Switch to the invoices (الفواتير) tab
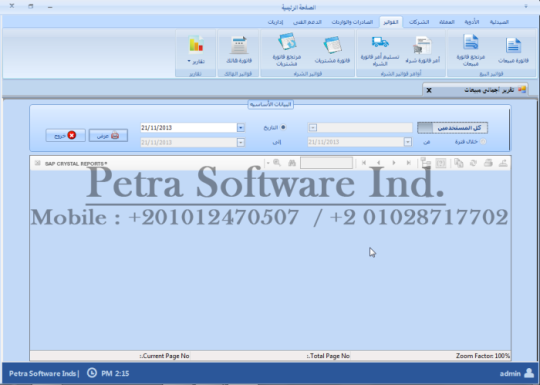This screenshot has height=385, width=540. (391, 22)
